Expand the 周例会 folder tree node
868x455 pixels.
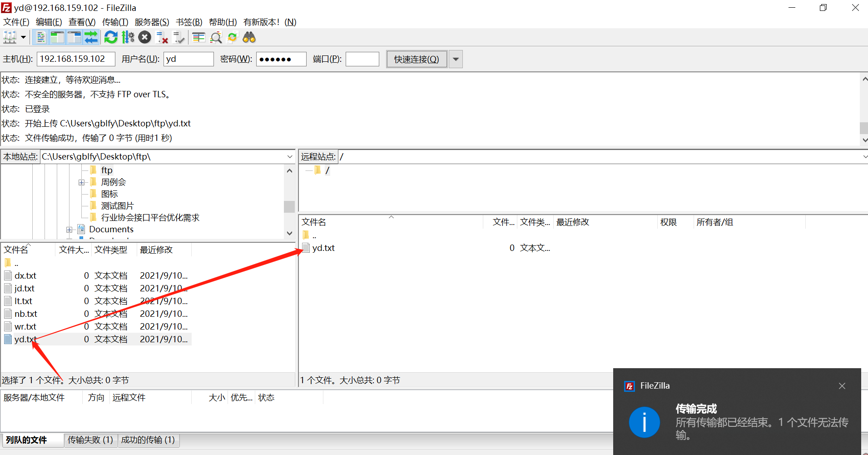click(81, 182)
